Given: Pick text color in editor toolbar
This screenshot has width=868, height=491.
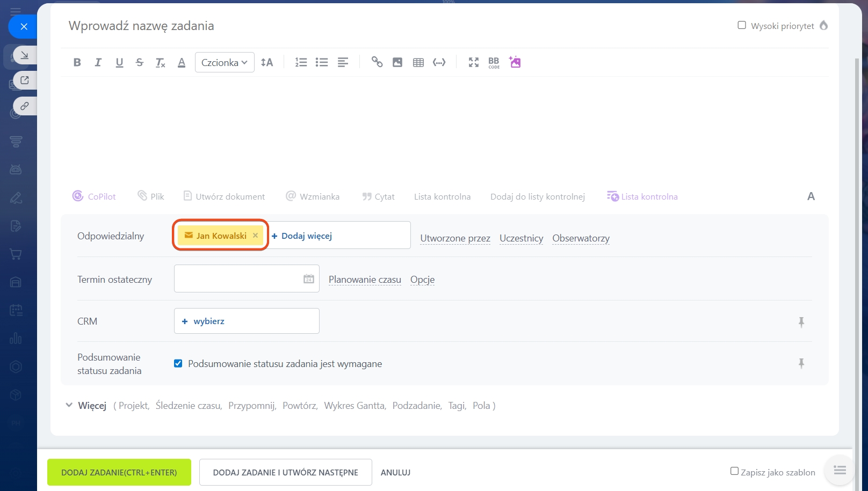Looking at the screenshot, I should coord(182,62).
